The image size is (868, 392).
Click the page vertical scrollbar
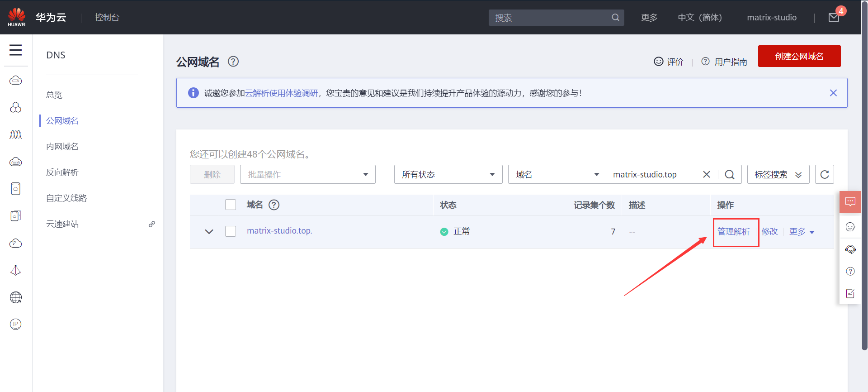point(864,177)
